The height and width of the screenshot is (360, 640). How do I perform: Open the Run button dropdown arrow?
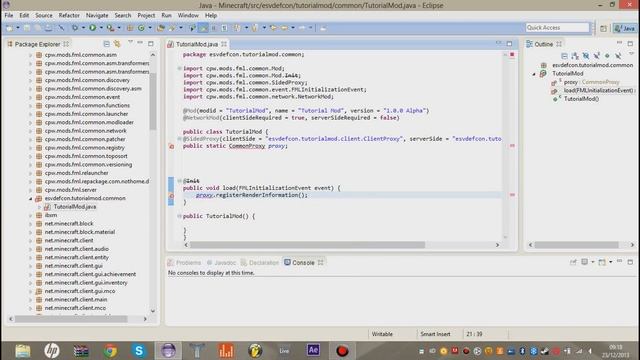[x=101, y=28]
